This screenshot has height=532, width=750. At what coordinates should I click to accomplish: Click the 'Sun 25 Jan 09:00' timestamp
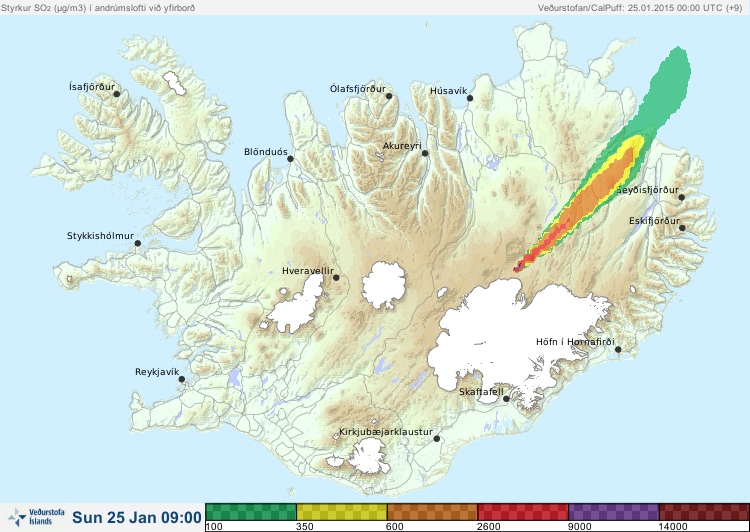pos(137,517)
